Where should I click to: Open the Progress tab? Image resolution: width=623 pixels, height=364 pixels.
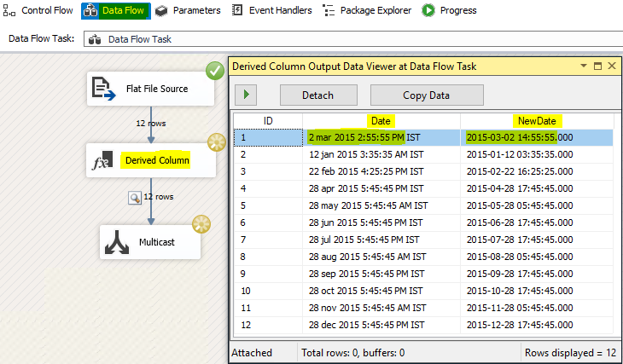click(x=450, y=11)
